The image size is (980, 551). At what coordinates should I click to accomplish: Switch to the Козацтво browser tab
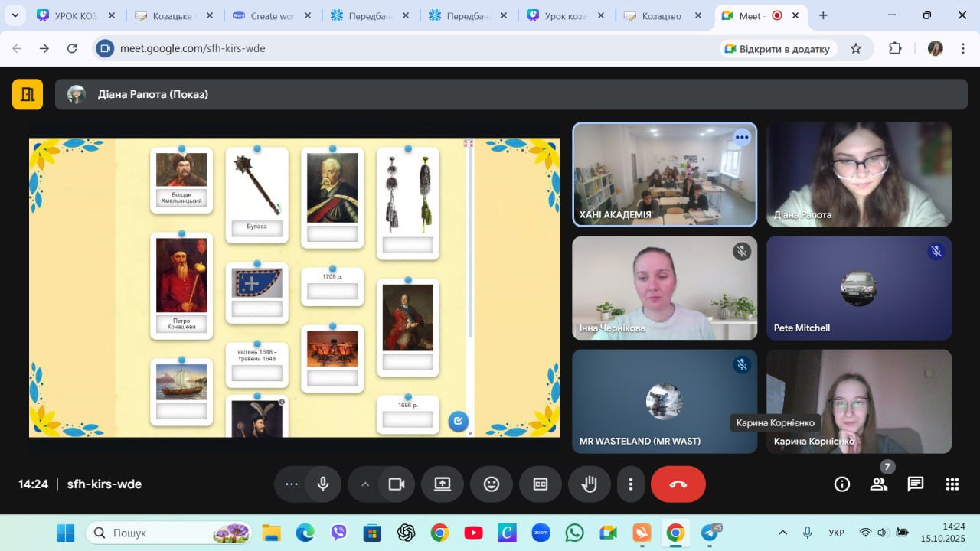click(661, 16)
